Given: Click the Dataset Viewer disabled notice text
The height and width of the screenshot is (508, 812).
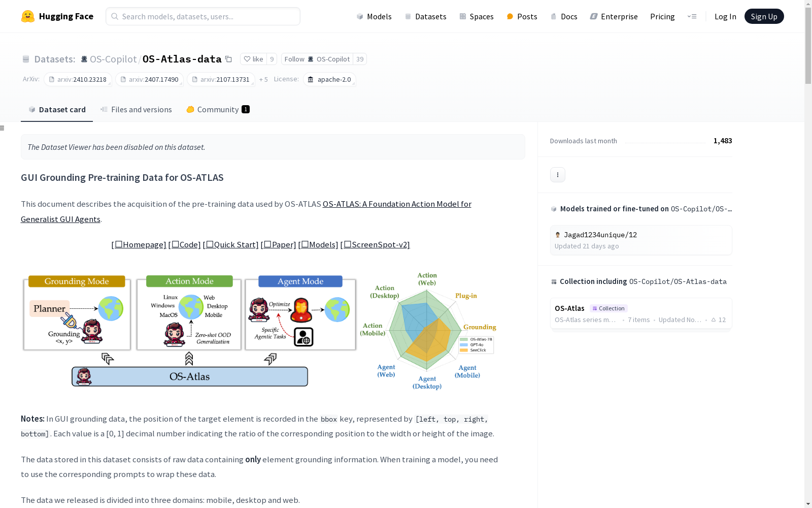Looking at the screenshot, I should pos(116,147).
